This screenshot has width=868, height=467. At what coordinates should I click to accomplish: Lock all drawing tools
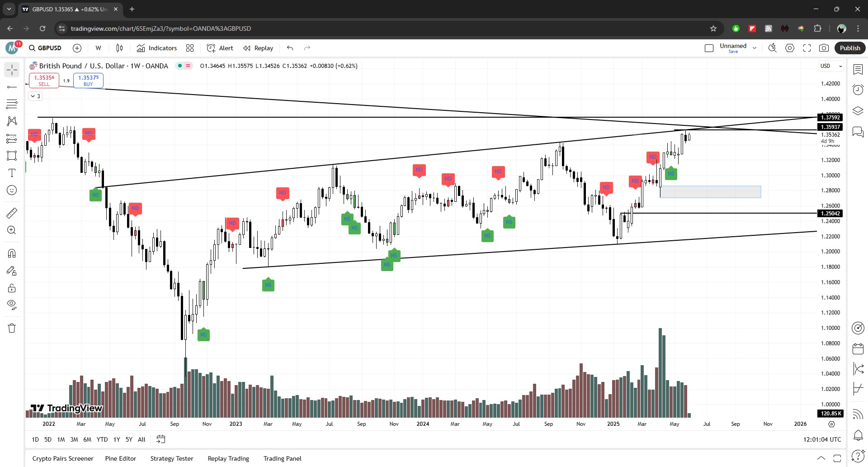(x=12, y=288)
